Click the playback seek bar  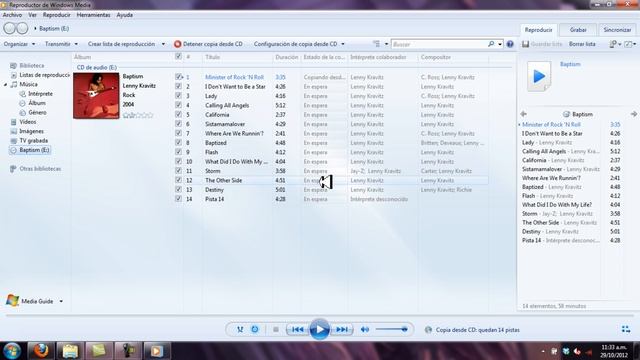(320, 315)
